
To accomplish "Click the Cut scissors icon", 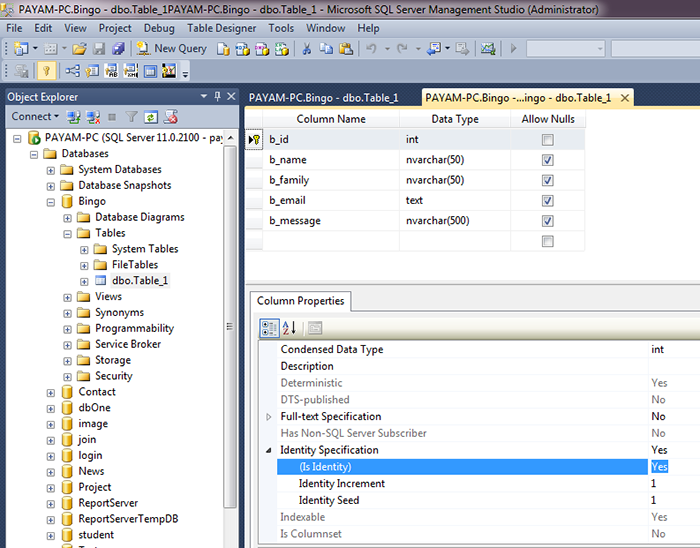I will click(x=307, y=48).
